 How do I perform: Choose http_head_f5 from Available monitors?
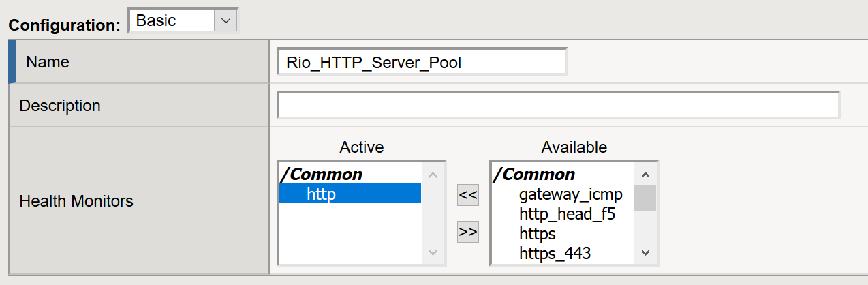tap(567, 214)
